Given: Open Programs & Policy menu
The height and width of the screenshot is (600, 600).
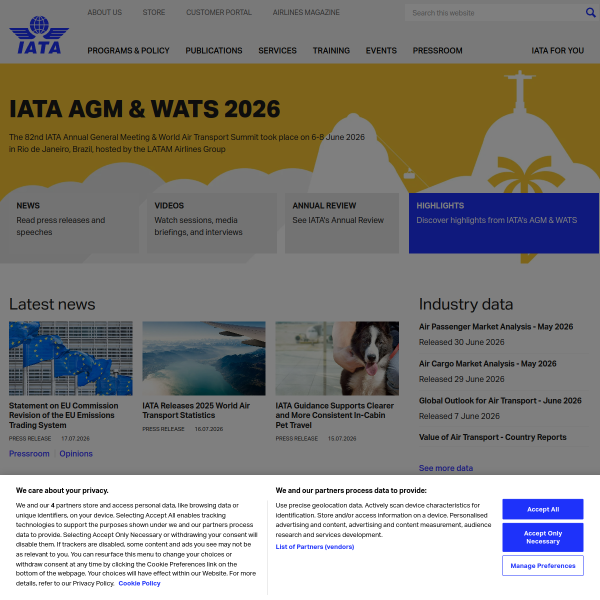Looking at the screenshot, I should click(128, 51).
